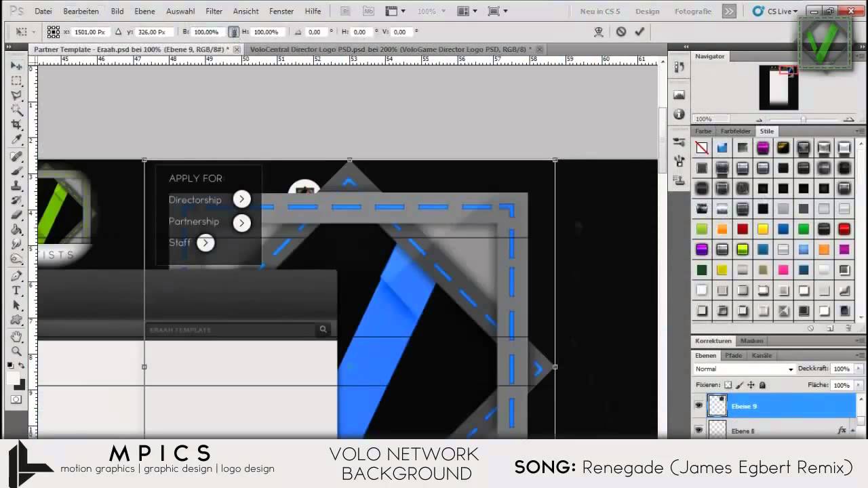This screenshot has width=868, height=488.
Task: Toggle lock transparent pixels
Action: point(728,385)
